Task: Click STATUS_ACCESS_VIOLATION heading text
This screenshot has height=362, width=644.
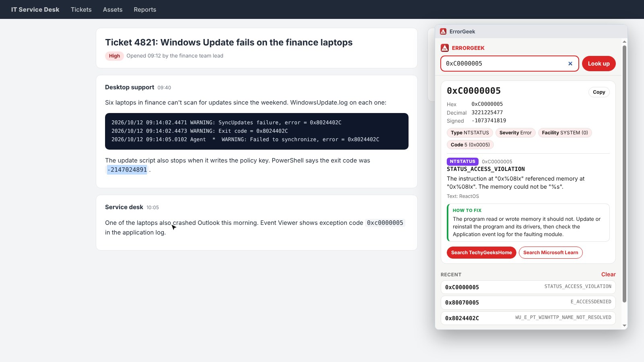Action: pyautogui.click(x=486, y=169)
